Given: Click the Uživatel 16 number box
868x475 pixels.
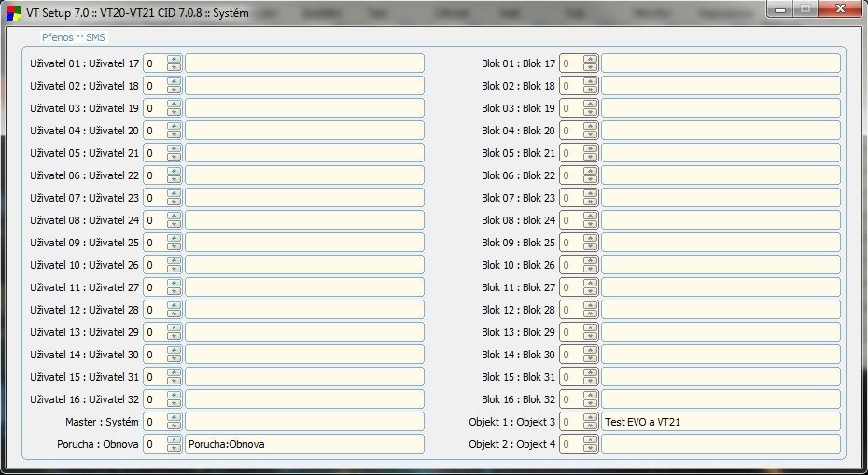Looking at the screenshot, I should 154,399.
